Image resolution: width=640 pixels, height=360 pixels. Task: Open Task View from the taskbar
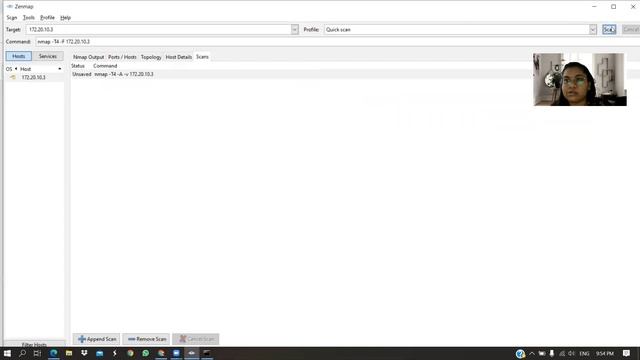38,353
